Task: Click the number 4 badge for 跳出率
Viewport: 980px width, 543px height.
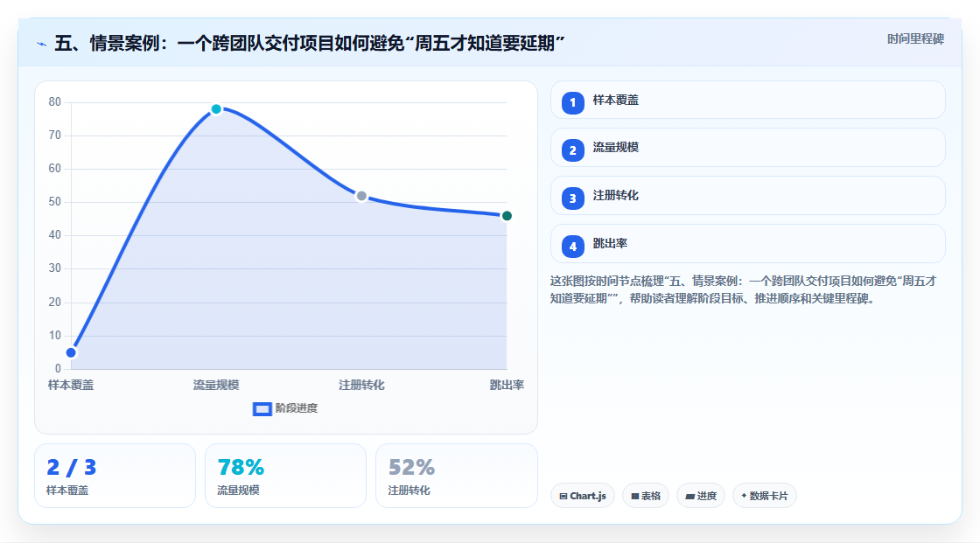Action: click(x=572, y=247)
